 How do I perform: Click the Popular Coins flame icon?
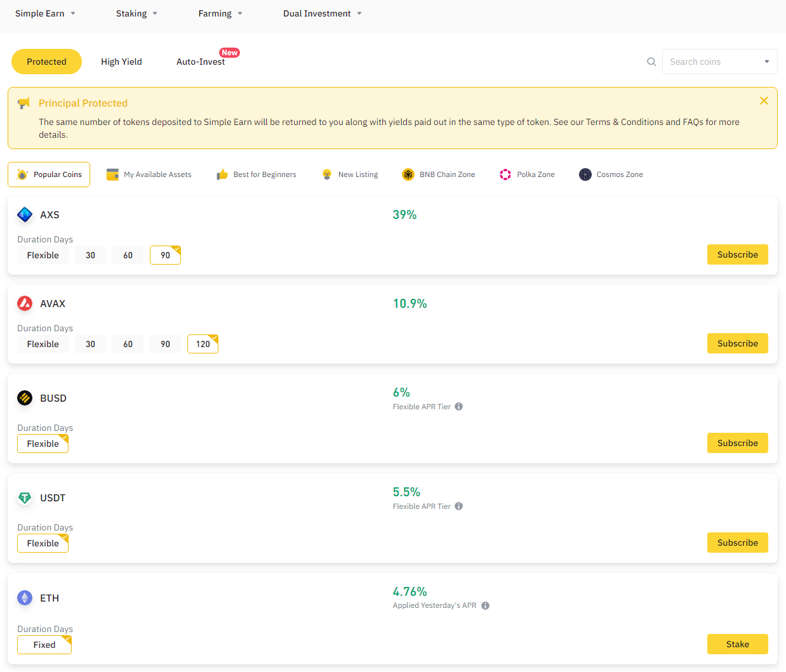(22, 175)
